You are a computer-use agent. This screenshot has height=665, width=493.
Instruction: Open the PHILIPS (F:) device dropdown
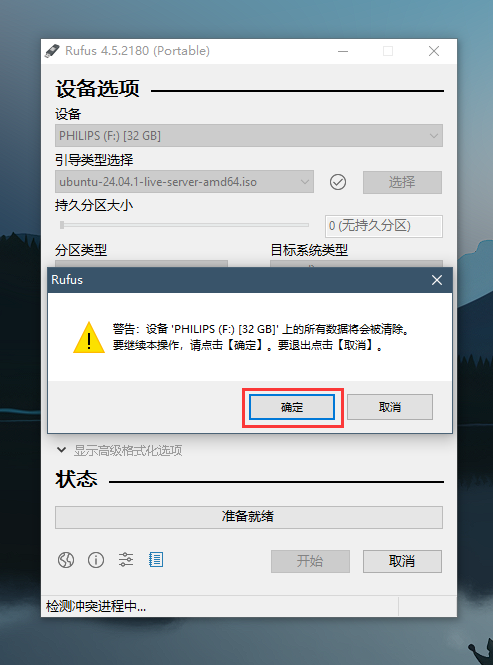click(x=249, y=136)
